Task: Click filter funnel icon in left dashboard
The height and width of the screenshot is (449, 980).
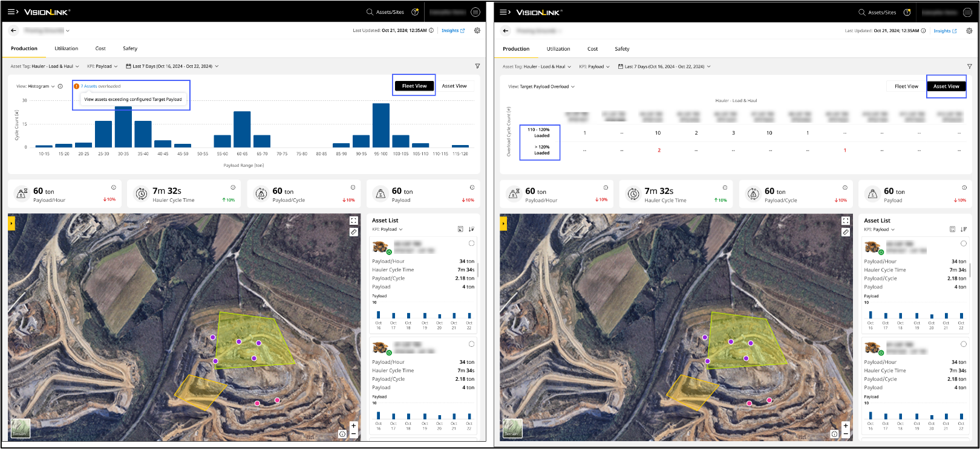Action: click(x=477, y=66)
